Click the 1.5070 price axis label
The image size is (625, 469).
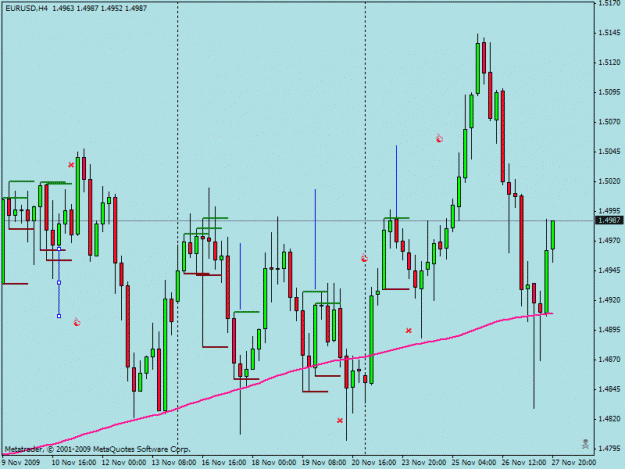click(x=609, y=122)
